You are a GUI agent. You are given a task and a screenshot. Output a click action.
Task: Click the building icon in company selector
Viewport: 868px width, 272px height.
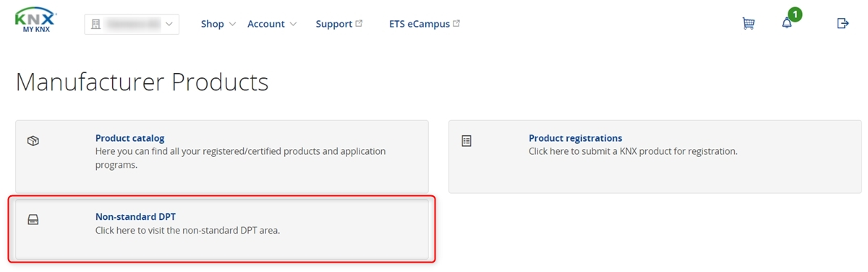point(95,24)
